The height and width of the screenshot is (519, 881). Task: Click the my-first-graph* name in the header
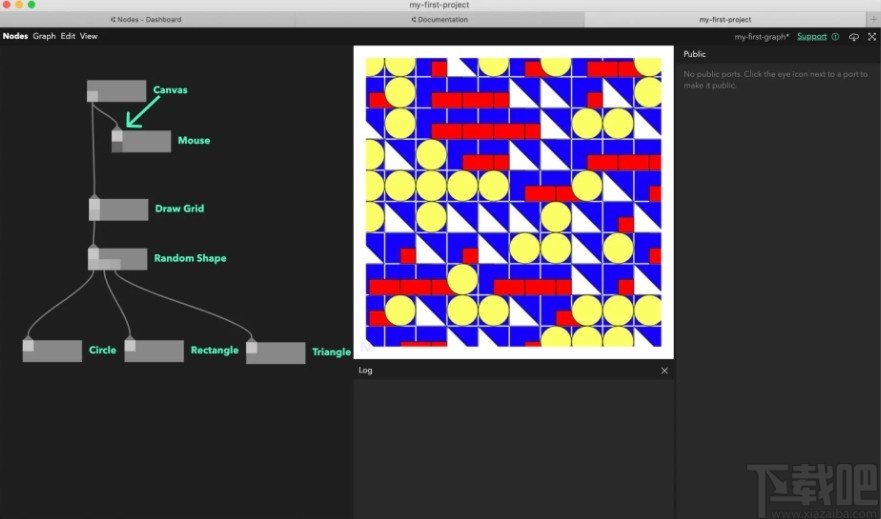(x=761, y=37)
